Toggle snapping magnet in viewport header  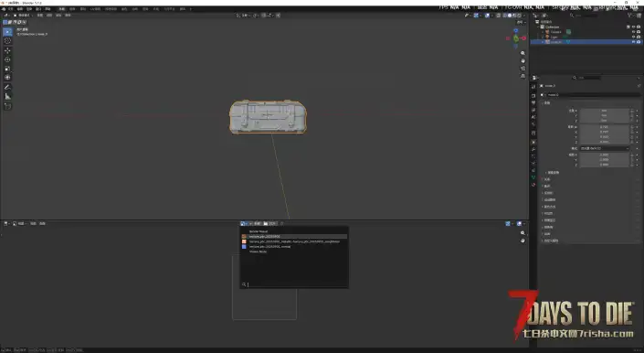tap(264, 16)
